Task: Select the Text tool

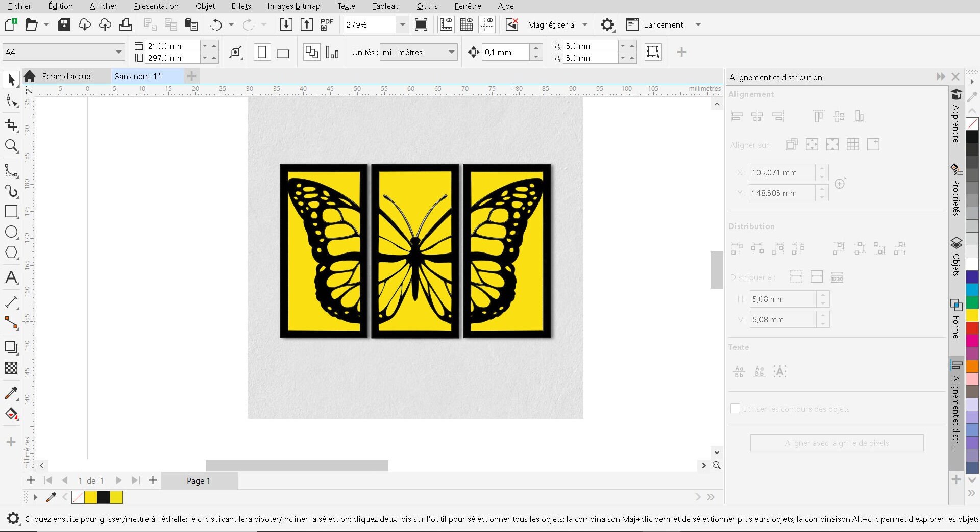Action: (x=11, y=277)
